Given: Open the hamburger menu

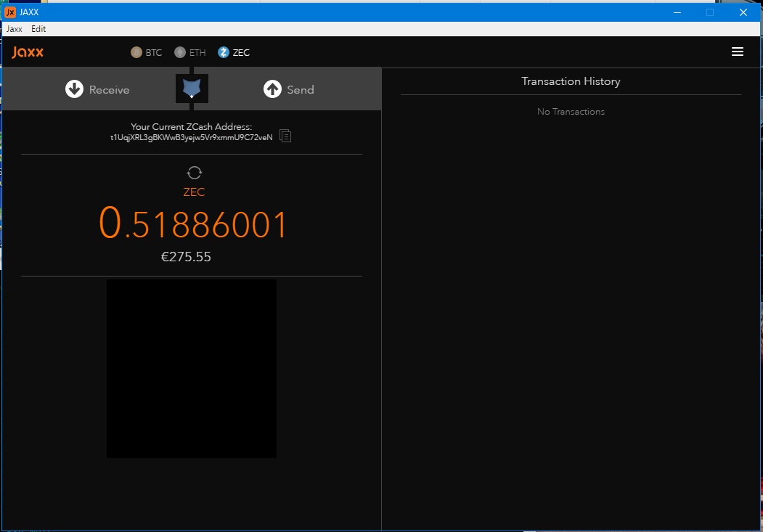Looking at the screenshot, I should point(737,52).
